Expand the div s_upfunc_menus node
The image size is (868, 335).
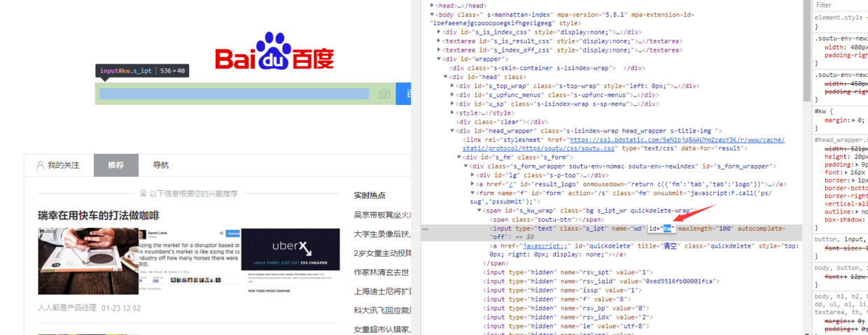(453, 95)
